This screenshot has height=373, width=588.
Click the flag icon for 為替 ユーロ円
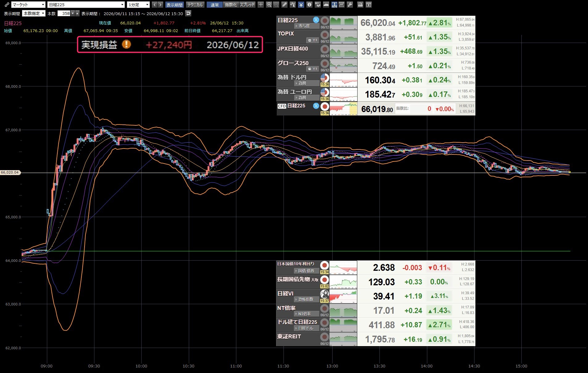(x=325, y=92)
